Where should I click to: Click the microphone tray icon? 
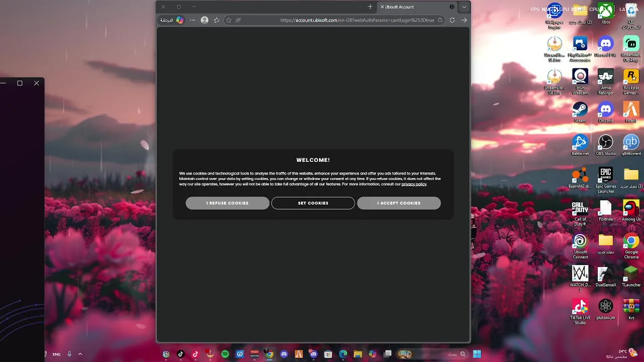69,354
